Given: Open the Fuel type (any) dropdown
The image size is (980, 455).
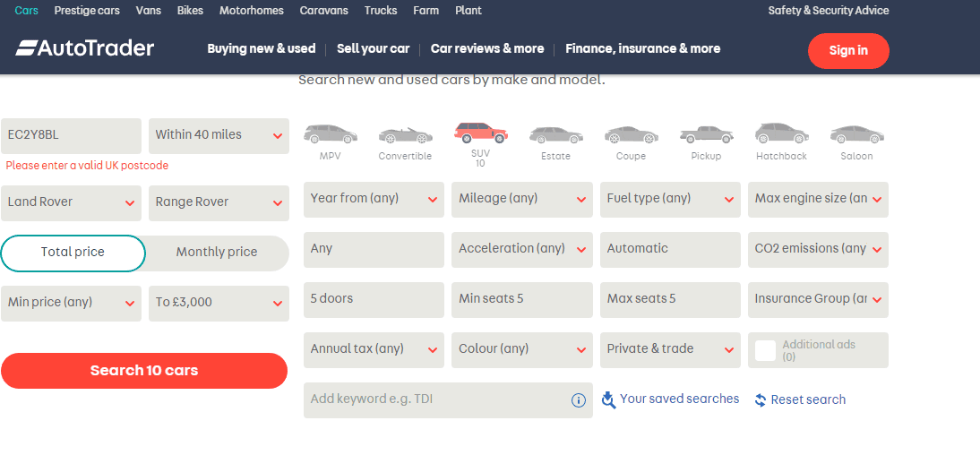Looking at the screenshot, I should pos(670,200).
